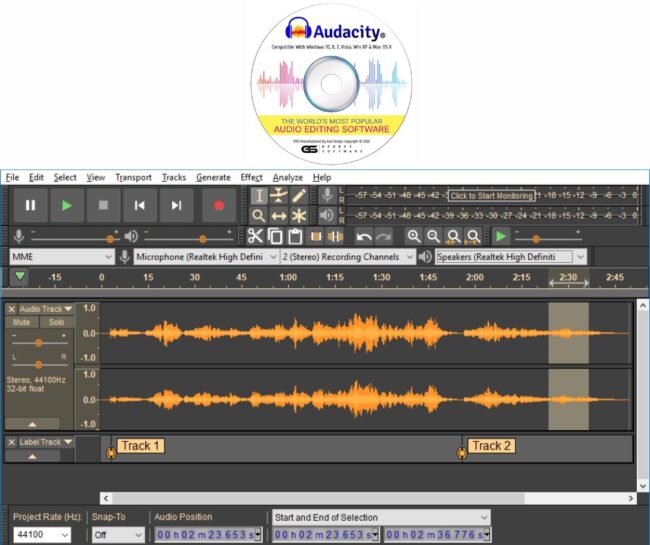Click the Zoom Out icon
The width and height of the screenshot is (650, 545).
[x=434, y=237]
